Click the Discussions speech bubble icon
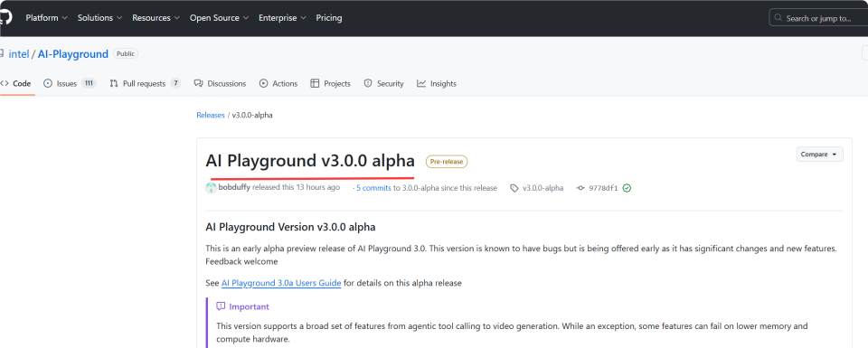This screenshot has height=348, width=868. point(198,83)
